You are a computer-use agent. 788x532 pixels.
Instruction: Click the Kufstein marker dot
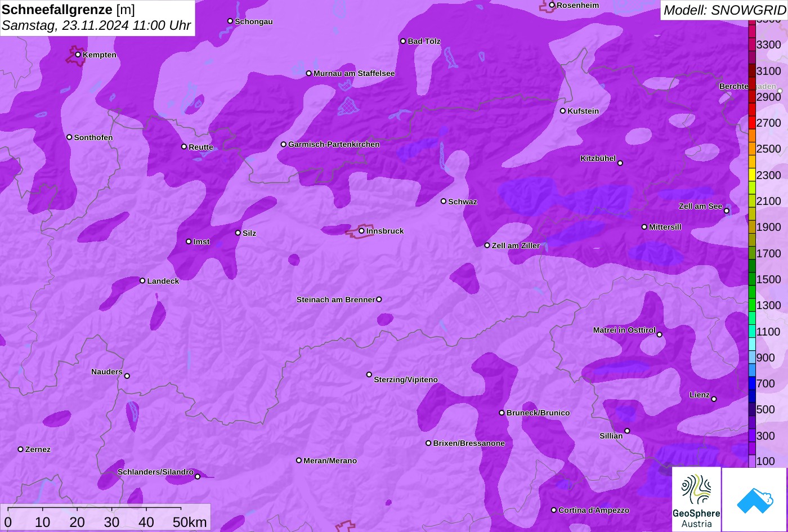coord(563,111)
